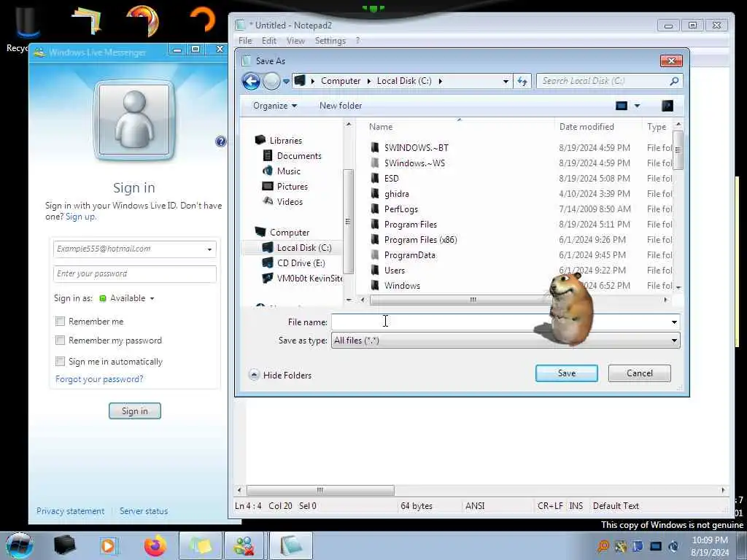Click the refresh icon beside address bar
Image resolution: width=747 pixels, height=560 pixels.
pos(522,81)
